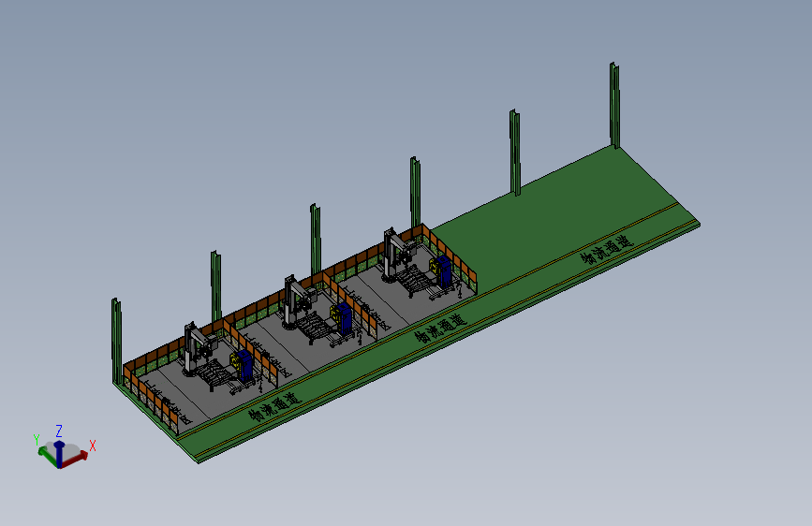This screenshot has width=812, height=526.
Task: Select the green corner pillar nearest the triad
Action: [117, 341]
